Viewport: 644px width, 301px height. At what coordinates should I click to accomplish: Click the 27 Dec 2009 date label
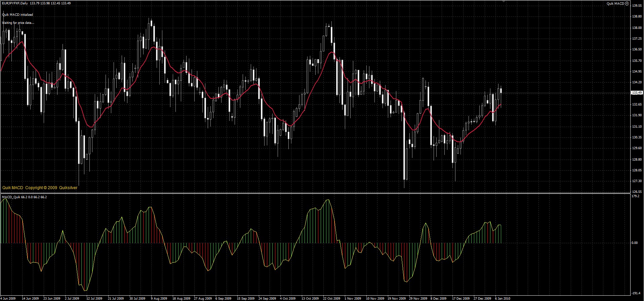[x=482, y=298]
